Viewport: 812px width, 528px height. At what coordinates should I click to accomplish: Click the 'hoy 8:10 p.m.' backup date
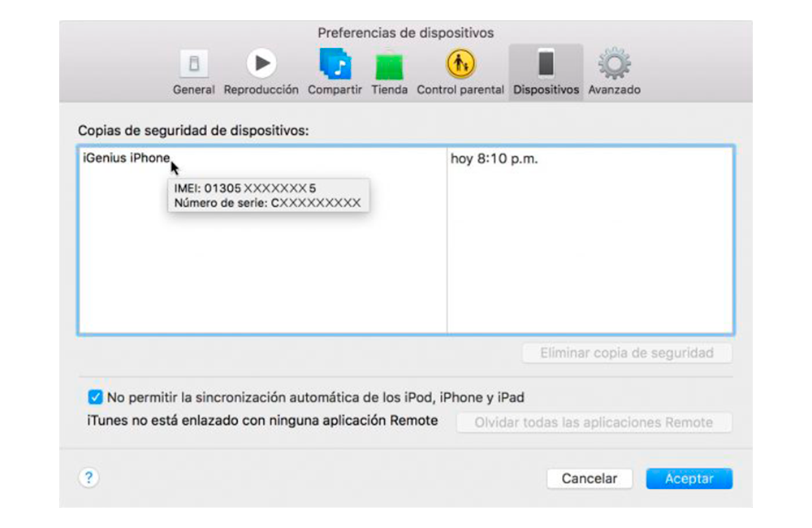point(494,158)
